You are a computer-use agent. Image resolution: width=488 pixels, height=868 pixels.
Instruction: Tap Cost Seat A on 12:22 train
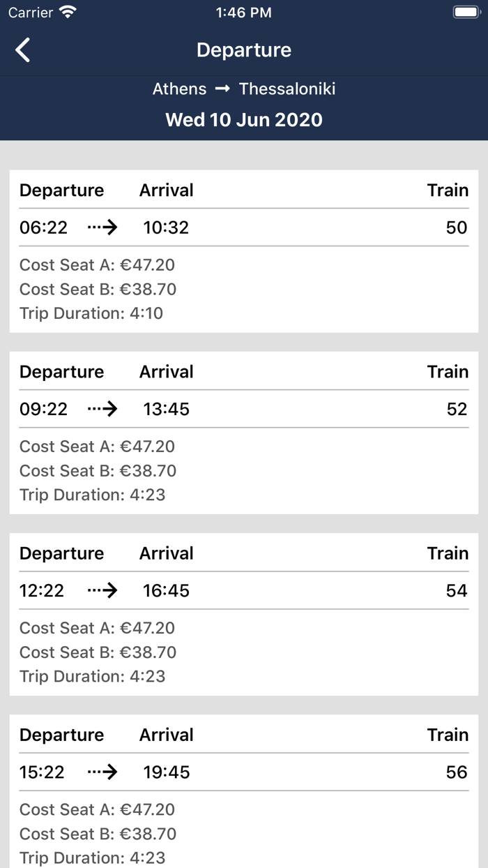(x=97, y=628)
